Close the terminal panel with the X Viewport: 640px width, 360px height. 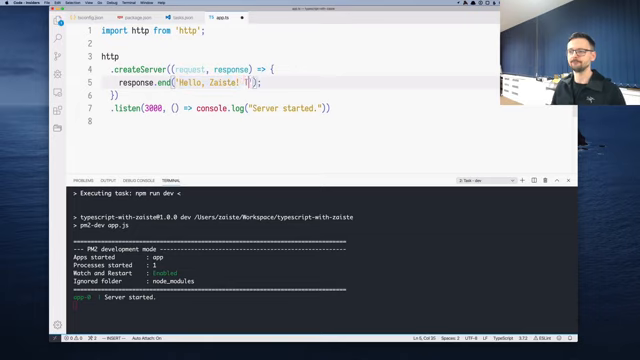tap(568, 180)
